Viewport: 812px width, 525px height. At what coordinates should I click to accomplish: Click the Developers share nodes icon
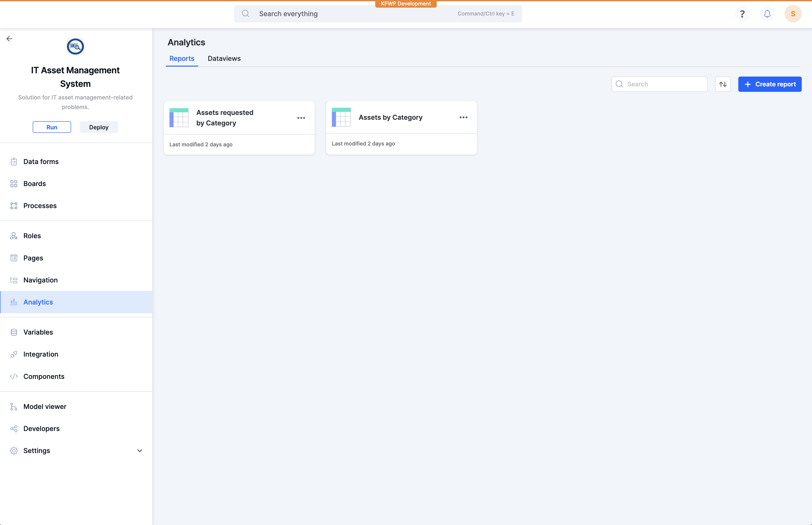click(x=14, y=429)
